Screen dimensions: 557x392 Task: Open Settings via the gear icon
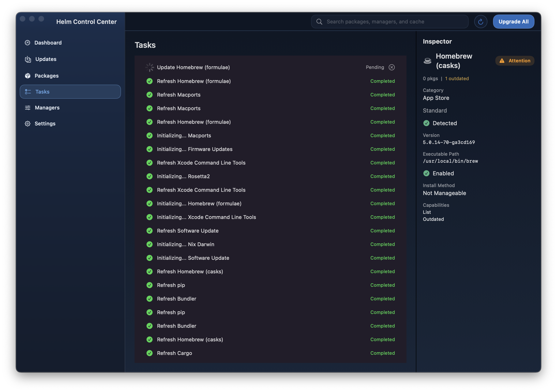27,124
